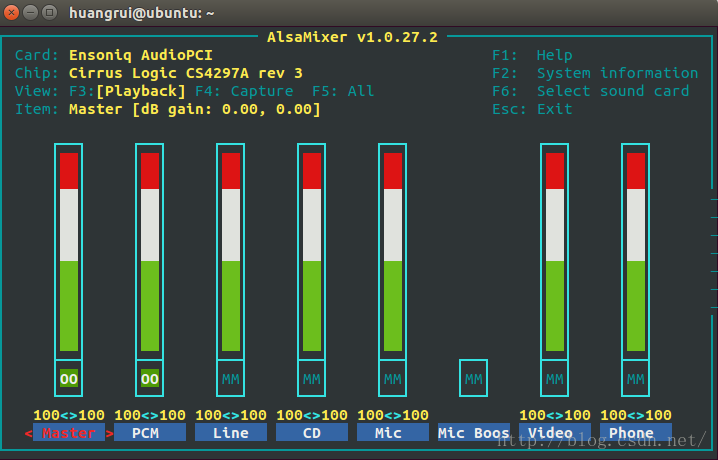
Task: Toggle the Master channel mute indicator
Action: [69, 379]
